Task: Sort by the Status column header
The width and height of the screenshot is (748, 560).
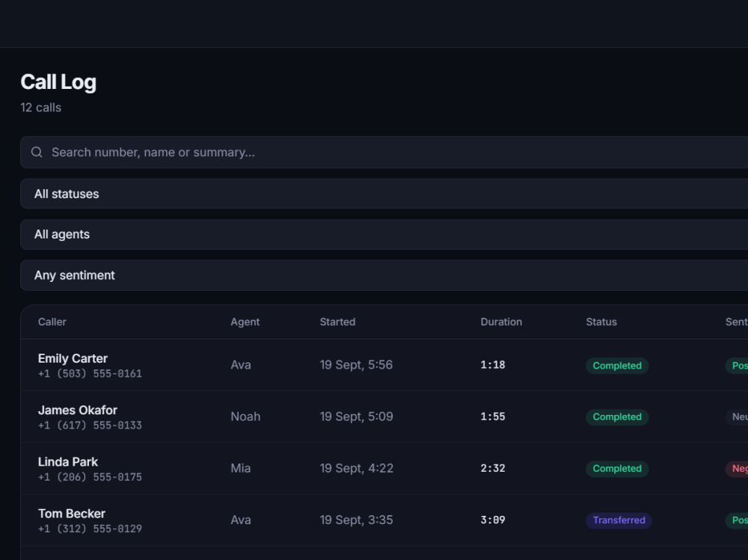Action: click(x=601, y=322)
